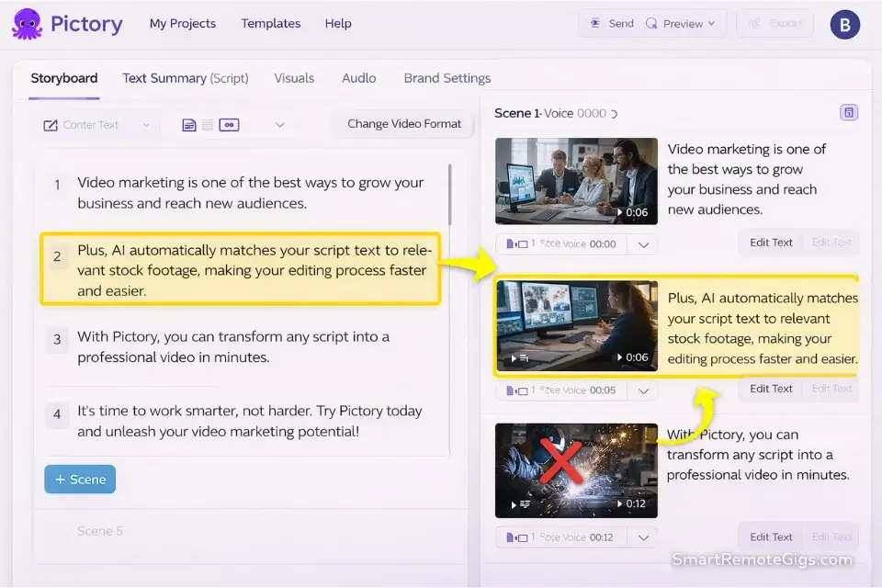Click the save scene icon beside Scene 1
882x588 pixels.
click(849, 111)
